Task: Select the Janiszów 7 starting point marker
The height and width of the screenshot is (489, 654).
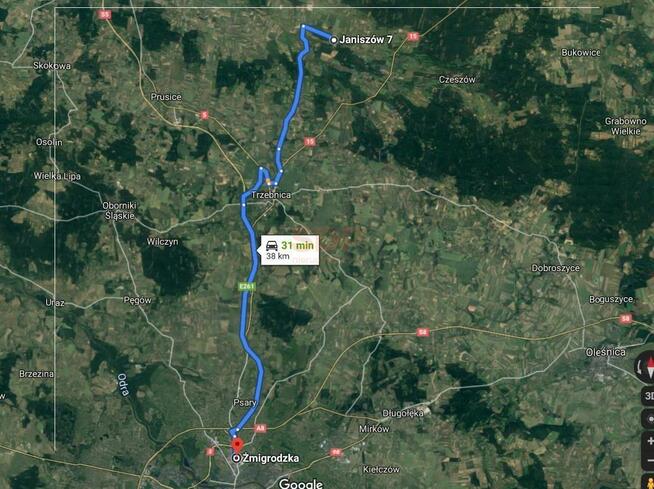Action: [x=334, y=40]
